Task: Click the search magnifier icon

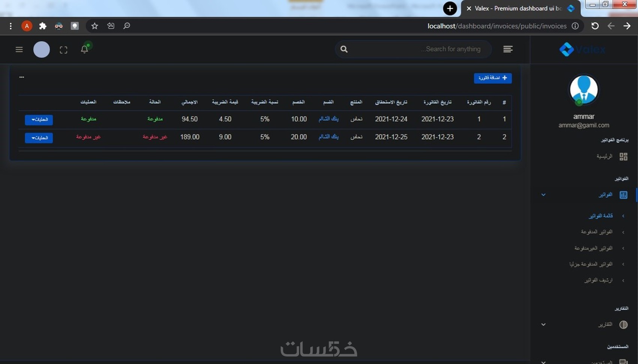Action: 344,49
